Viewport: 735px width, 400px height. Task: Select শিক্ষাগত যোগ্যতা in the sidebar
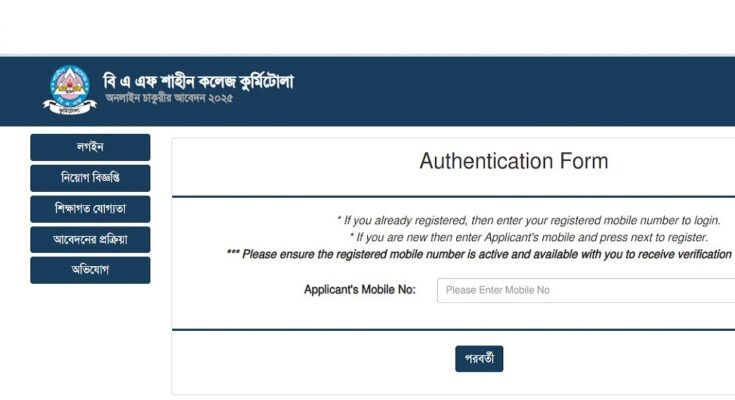[x=90, y=209]
